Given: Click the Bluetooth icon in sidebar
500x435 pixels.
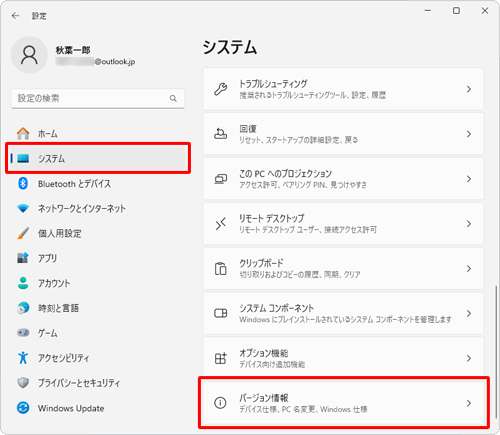Looking at the screenshot, I should click(23, 183).
